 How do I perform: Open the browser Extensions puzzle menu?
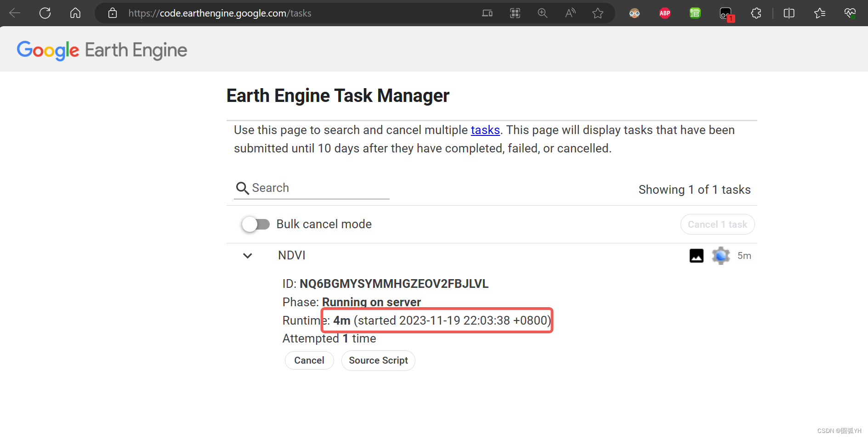[x=756, y=13]
